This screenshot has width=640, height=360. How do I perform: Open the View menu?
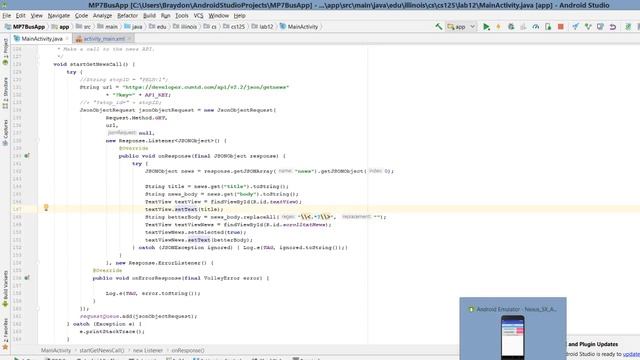pyautogui.click(x=36, y=16)
